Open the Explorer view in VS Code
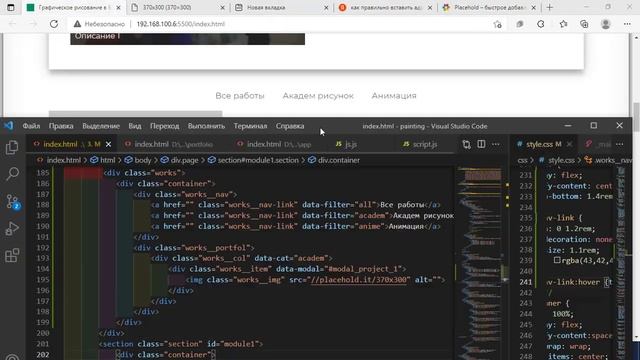640x360 pixels. 12,147
